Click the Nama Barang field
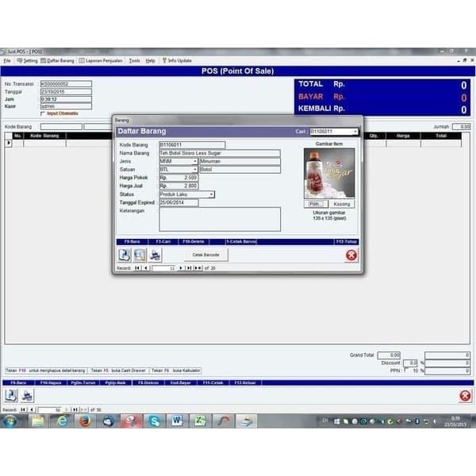Viewport: 476px width, 476px height. click(220, 153)
